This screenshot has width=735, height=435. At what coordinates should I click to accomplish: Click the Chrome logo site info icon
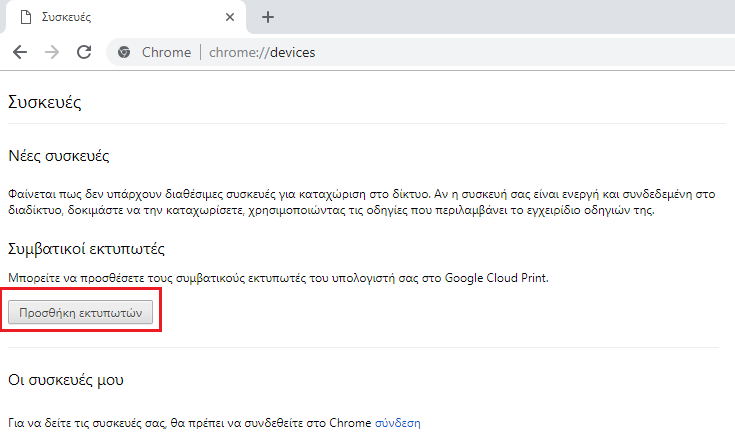click(x=124, y=52)
